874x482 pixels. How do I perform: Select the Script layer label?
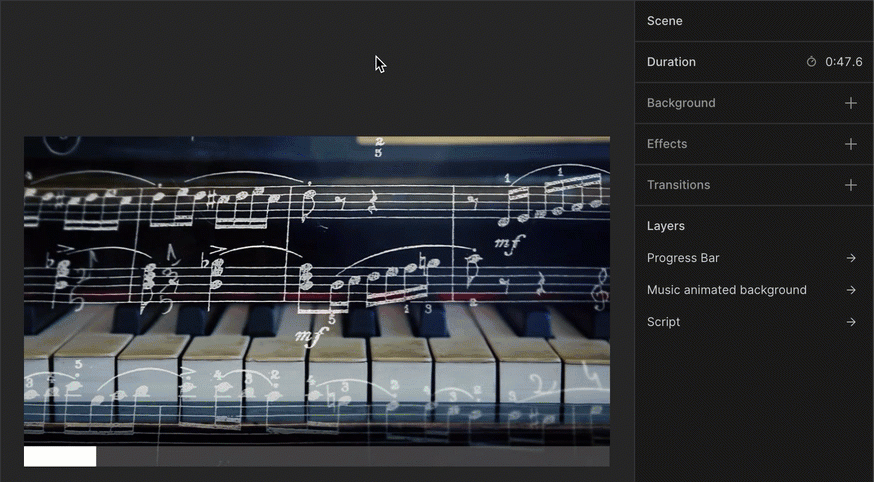click(x=663, y=322)
